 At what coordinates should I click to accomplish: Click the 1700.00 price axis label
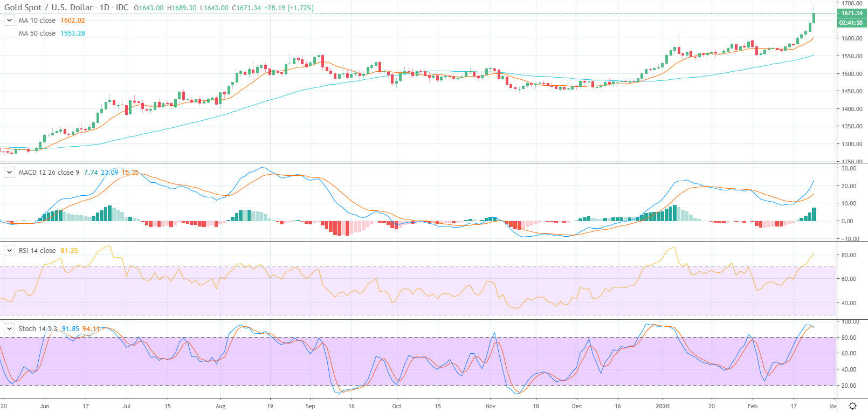pyautogui.click(x=852, y=3)
